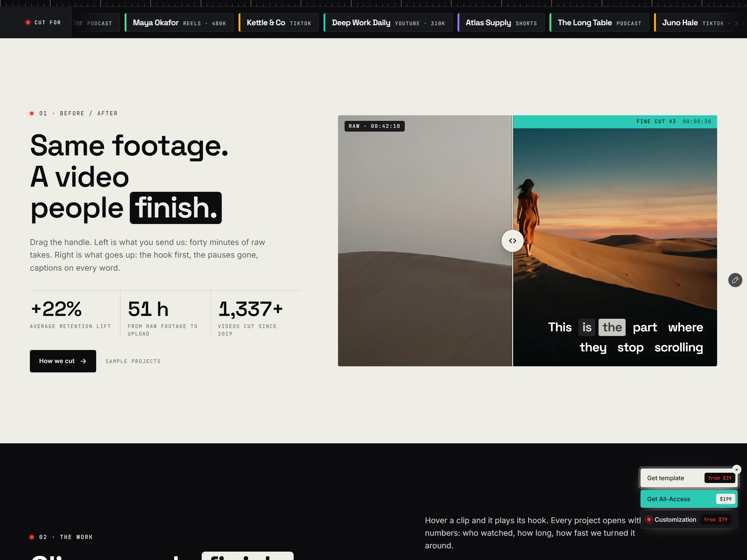The height and width of the screenshot is (560, 747).
Task: Click the 02 · THE WORK label
Action: pyautogui.click(x=61, y=537)
